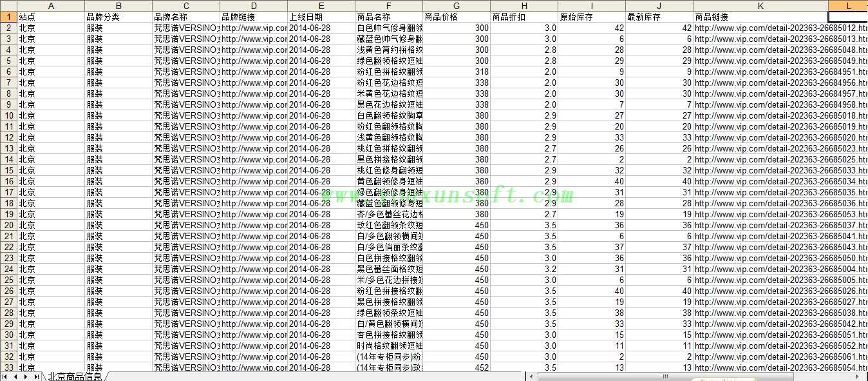Screen dimensions: 868x381
Task: Click the 原始库存 header cell
Action: (592, 17)
